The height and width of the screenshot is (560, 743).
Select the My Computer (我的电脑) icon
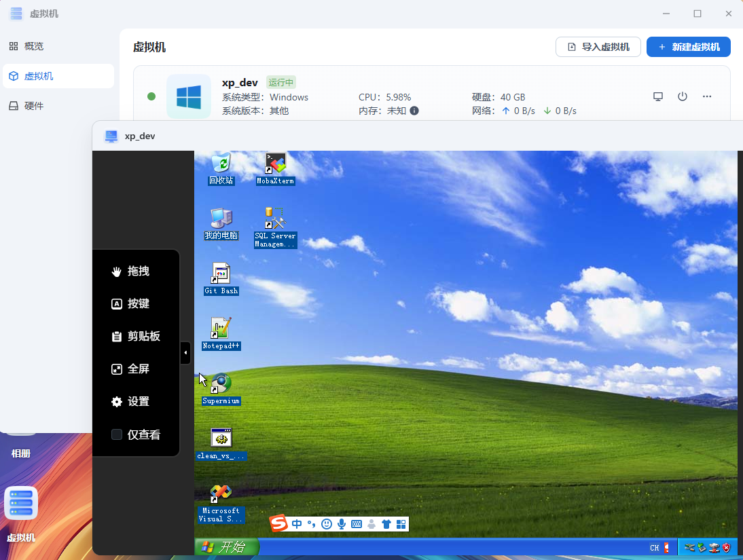tap(221, 223)
